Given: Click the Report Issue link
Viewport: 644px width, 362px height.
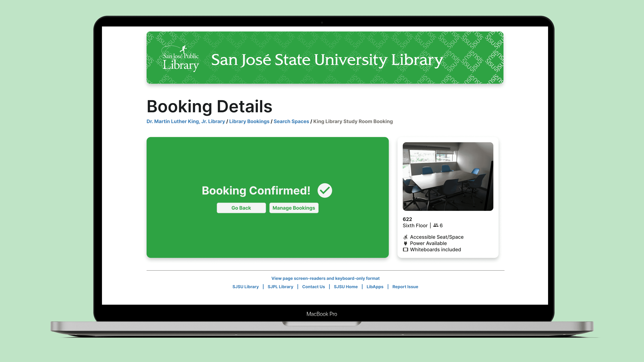Looking at the screenshot, I should 405,287.
